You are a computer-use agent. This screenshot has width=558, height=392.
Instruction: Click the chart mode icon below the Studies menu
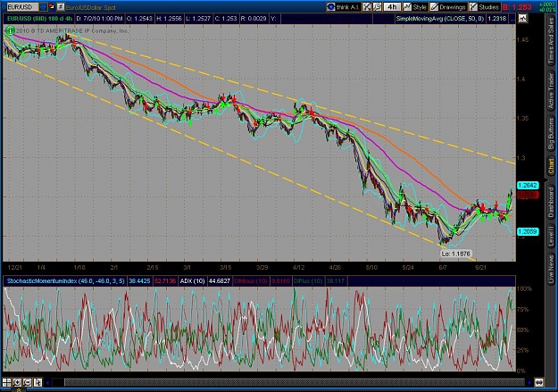pos(522,19)
